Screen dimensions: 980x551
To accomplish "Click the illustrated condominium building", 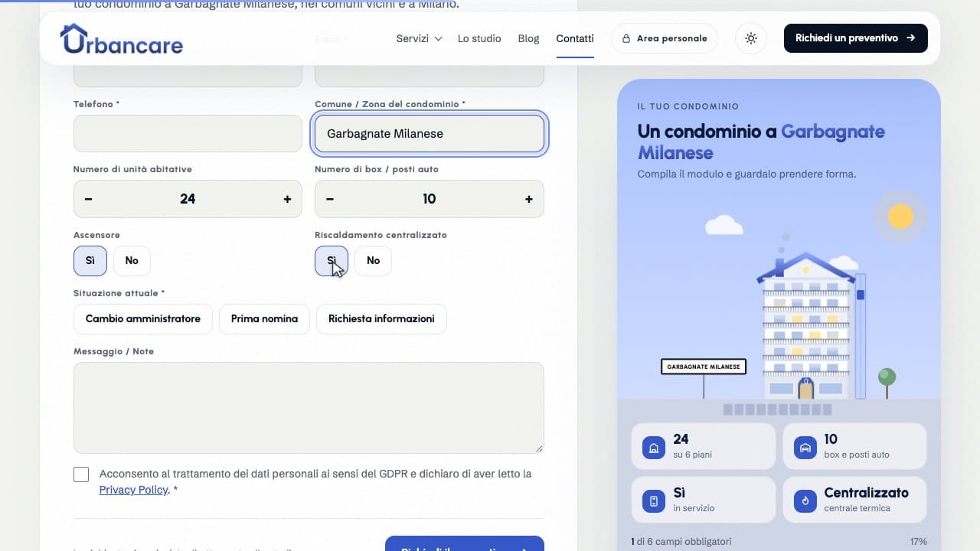I will coord(806,328).
